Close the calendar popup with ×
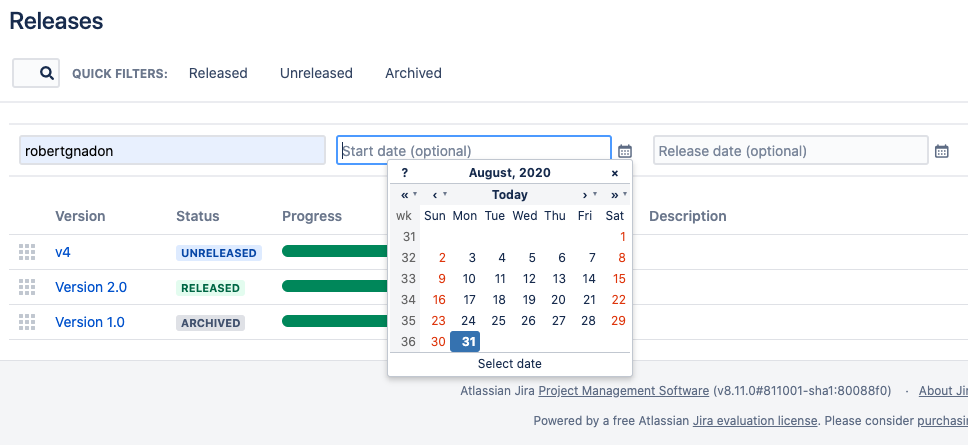Image resolution: width=968 pixels, height=445 pixels. (614, 173)
